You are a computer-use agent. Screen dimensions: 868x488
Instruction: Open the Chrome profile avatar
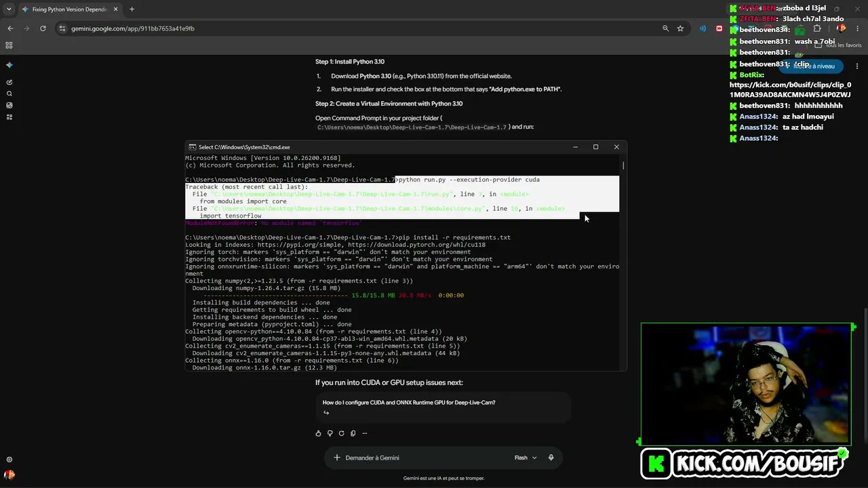(842, 28)
